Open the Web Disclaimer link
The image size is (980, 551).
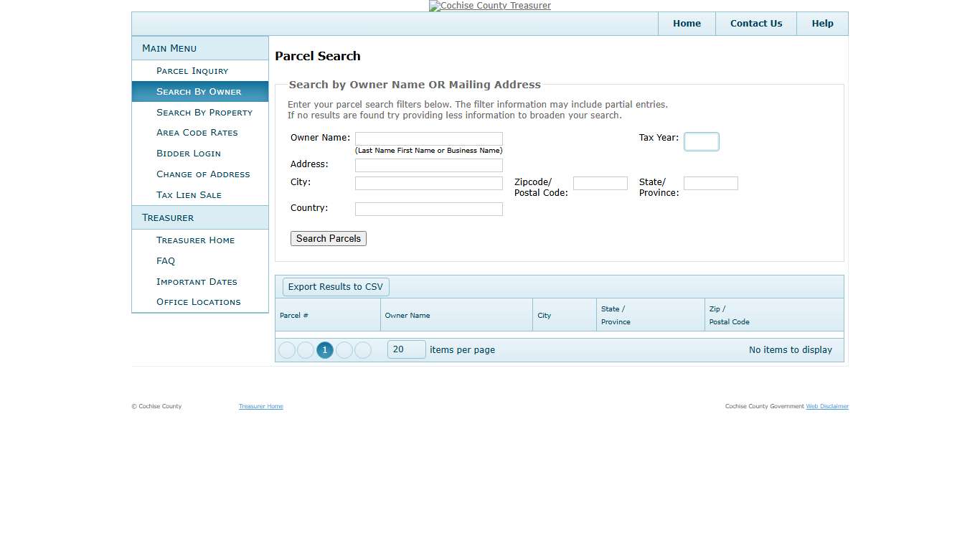[827, 406]
